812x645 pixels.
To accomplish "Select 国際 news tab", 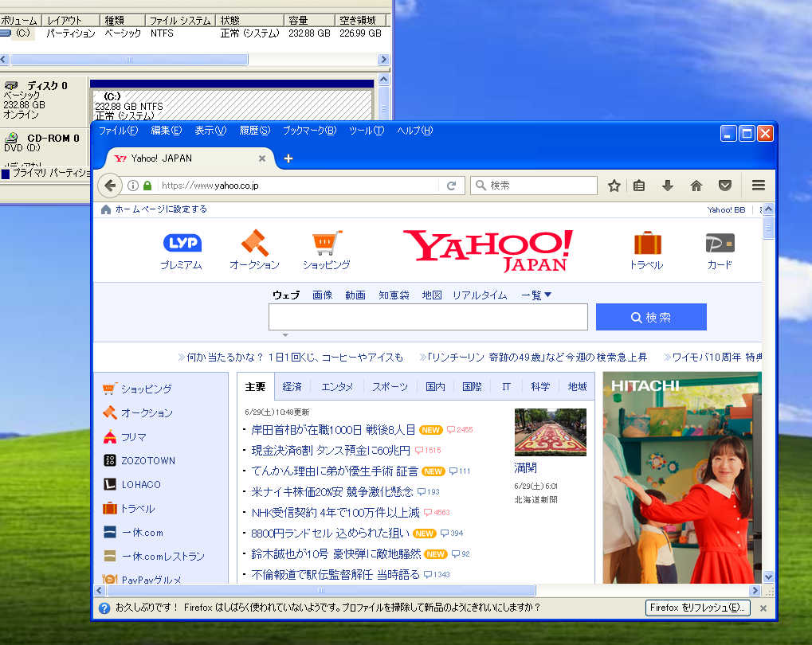I will click(x=472, y=387).
